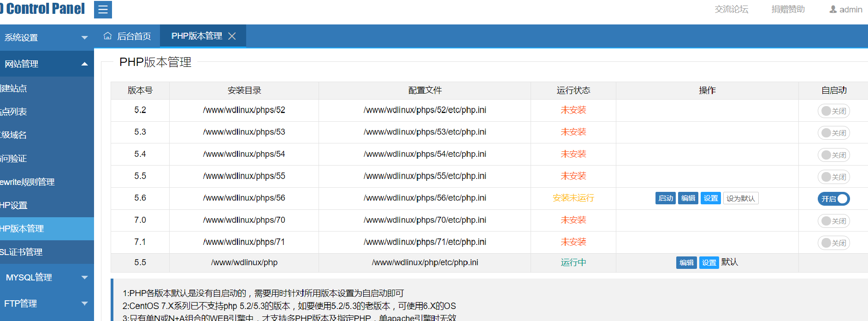868x321 pixels.
Task: Select PHP版本管理 in the sidebar
Action: coord(47,229)
